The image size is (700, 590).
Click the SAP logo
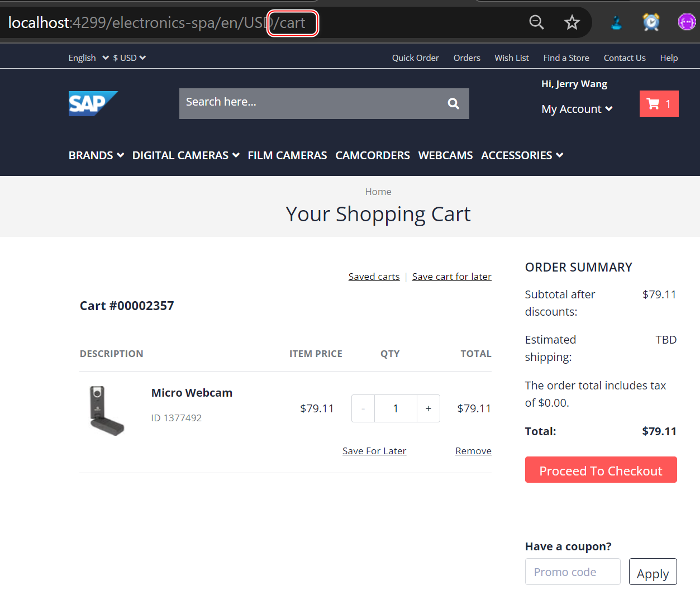click(x=93, y=103)
